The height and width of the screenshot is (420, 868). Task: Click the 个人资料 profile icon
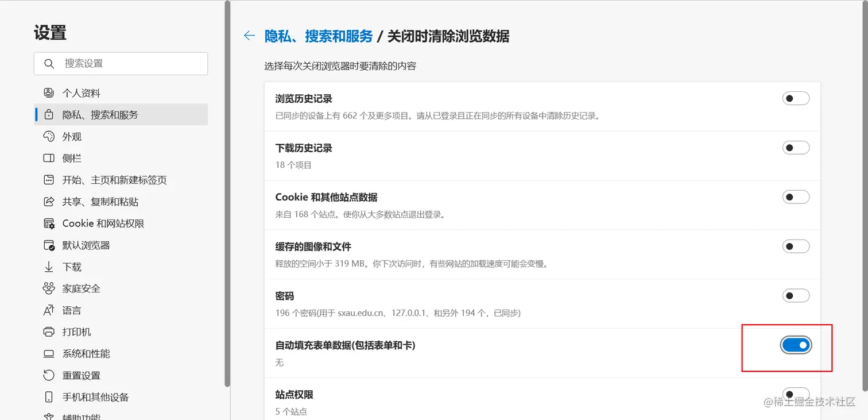pyautogui.click(x=49, y=93)
